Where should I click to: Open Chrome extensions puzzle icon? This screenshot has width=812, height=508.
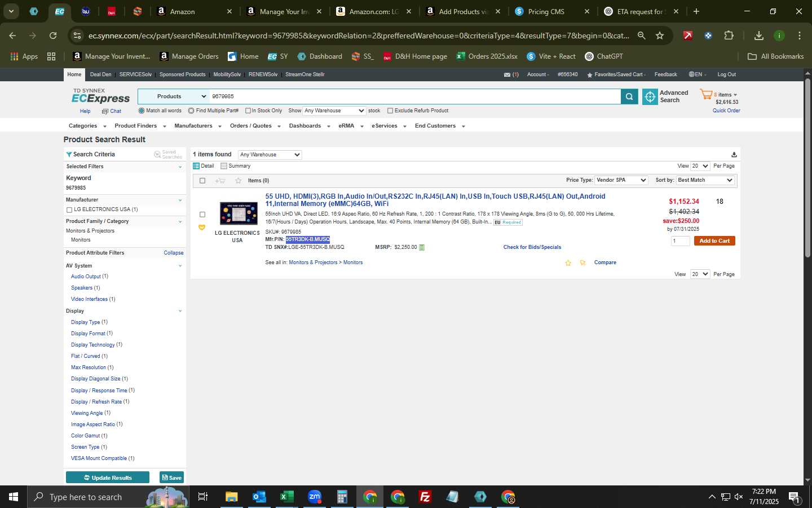tap(729, 36)
